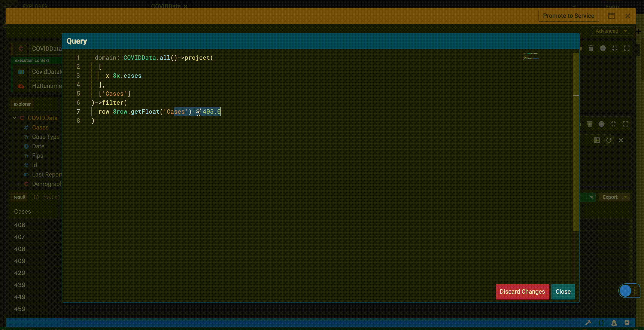
Task: Toggle fullscreen with the expand icon on right panel
Action: click(627, 48)
